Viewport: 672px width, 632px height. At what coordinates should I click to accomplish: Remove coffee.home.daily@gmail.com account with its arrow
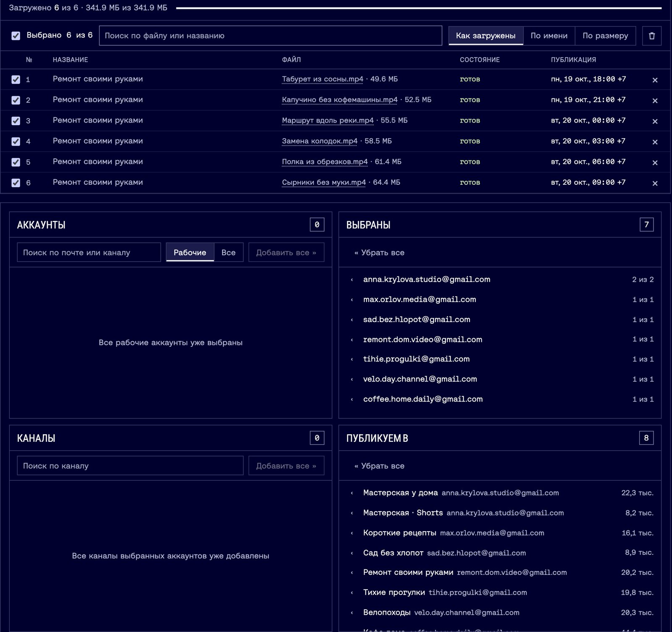click(x=352, y=399)
